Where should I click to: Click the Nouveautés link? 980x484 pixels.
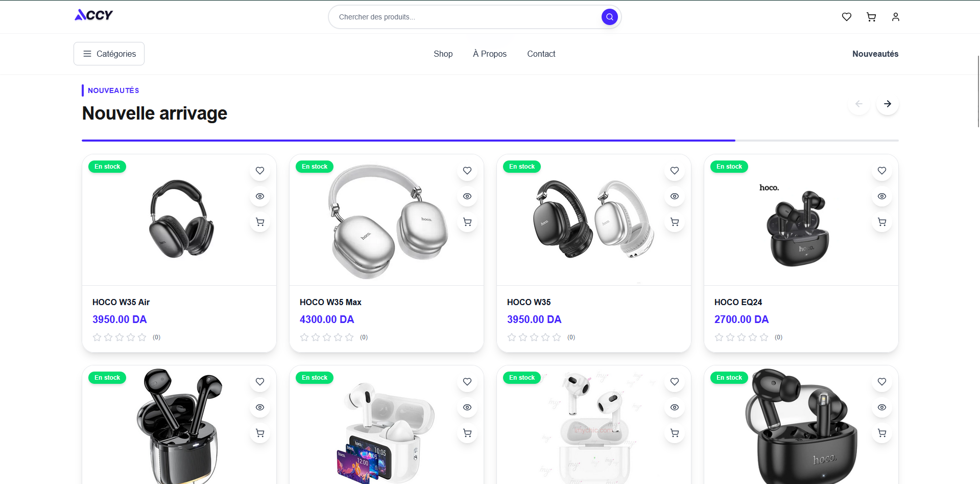875,54
